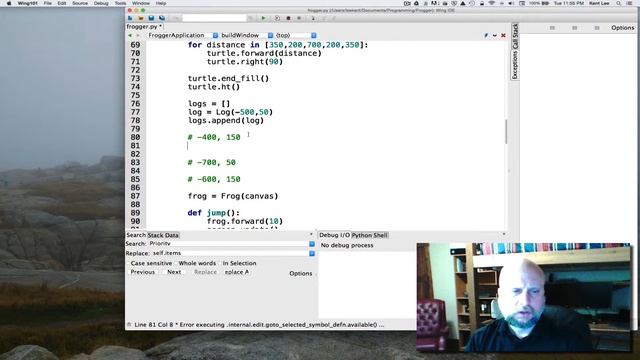Open the Debug menu
640x360 pixels.
tap(101, 3)
